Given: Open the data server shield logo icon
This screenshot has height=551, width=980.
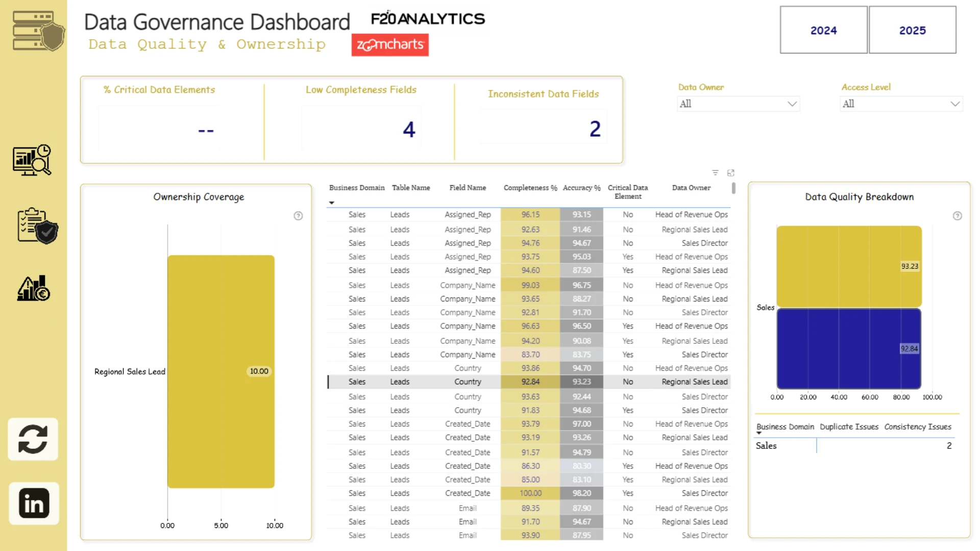Looking at the screenshot, I should coord(39,31).
